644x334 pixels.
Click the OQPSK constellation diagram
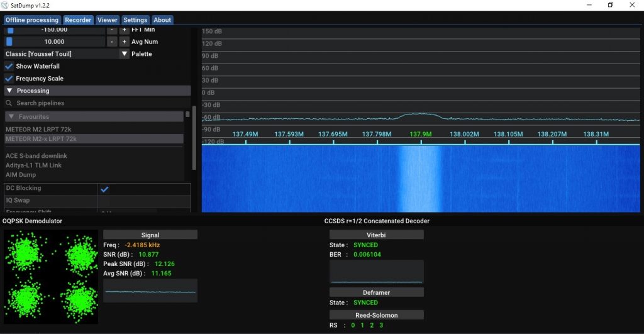click(x=51, y=276)
